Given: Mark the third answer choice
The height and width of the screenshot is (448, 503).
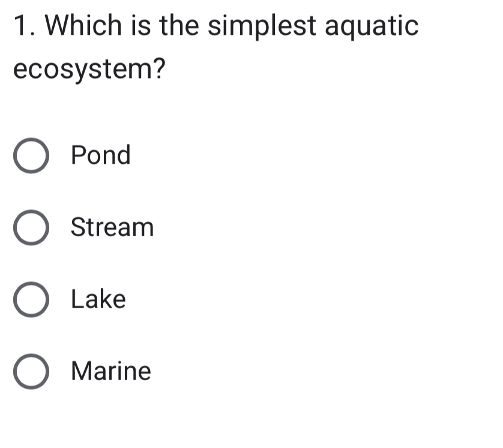Looking at the screenshot, I should click(x=32, y=300).
